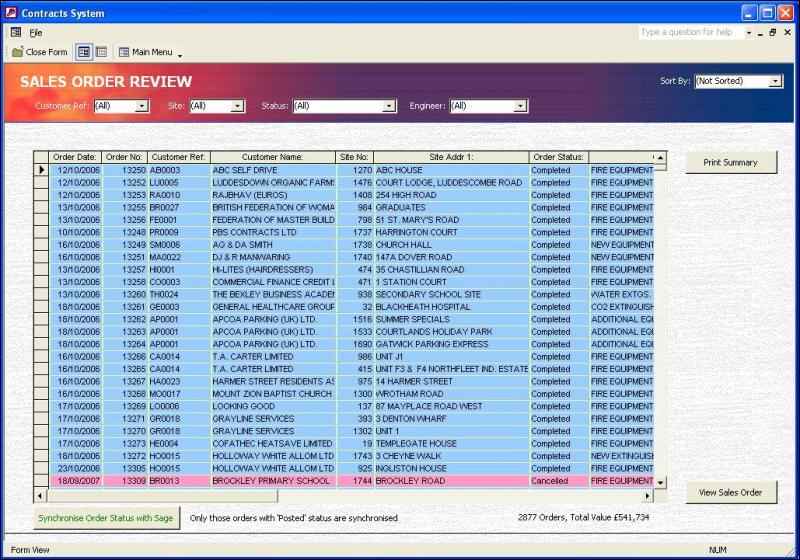The width and height of the screenshot is (800, 560).
Task: Expand the Site filter dropdown
Action: pyautogui.click(x=238, y=106)
